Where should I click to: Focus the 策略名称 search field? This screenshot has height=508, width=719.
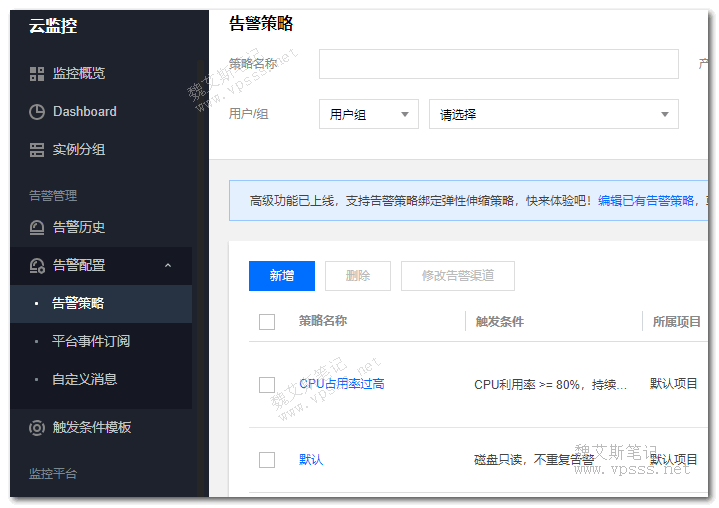tap(498, 64)
